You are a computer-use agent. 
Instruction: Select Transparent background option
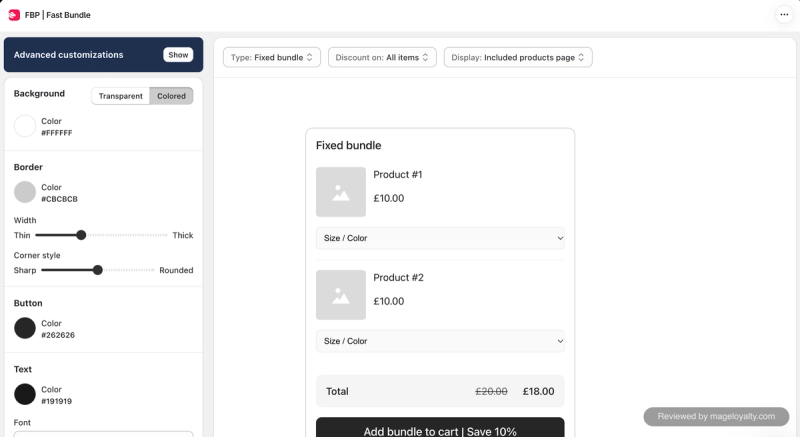pyautogui.click(x=120, y=96)
